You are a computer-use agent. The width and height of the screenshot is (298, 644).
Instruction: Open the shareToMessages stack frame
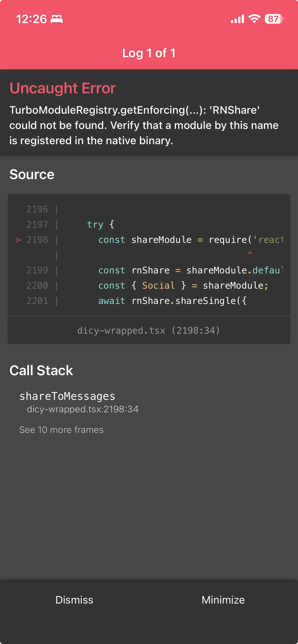point(79,402)
